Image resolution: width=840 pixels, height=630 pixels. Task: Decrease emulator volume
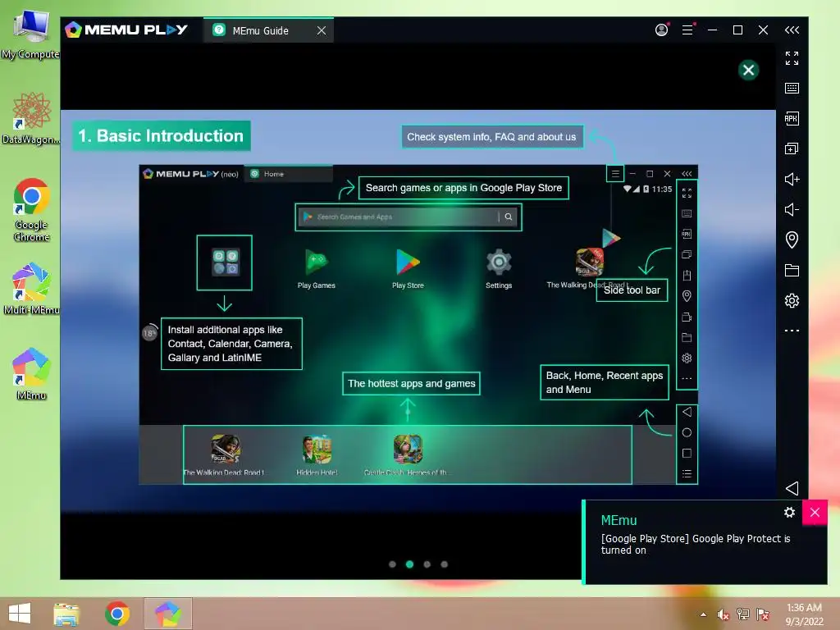[792, 209]
